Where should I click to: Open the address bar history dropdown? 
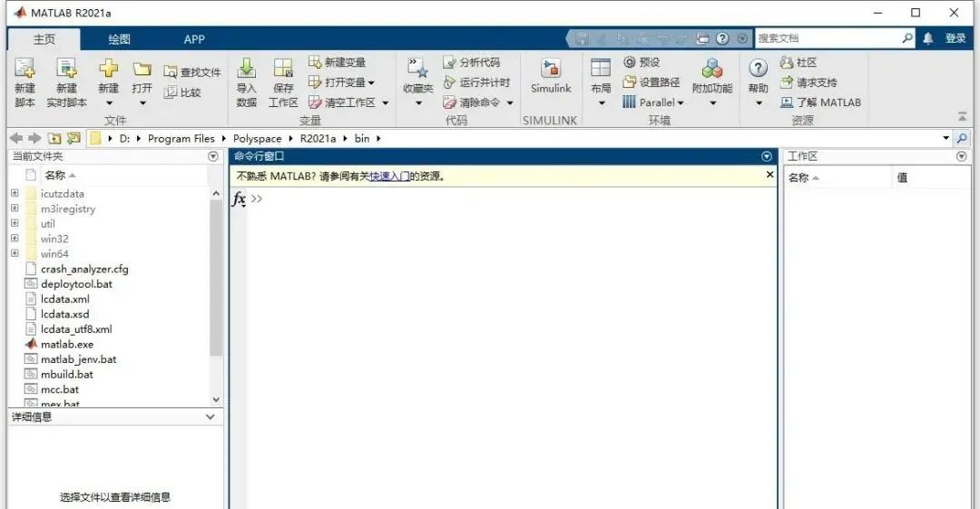click(x=946, y=138)
